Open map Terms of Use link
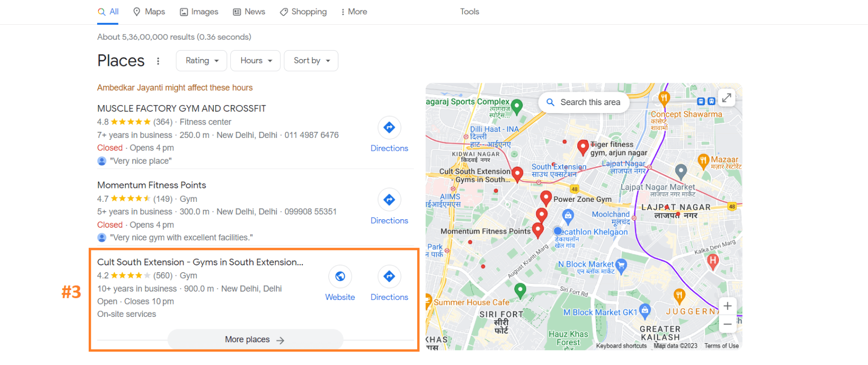Viewport: 868px width, 365px height. point(721,346)
